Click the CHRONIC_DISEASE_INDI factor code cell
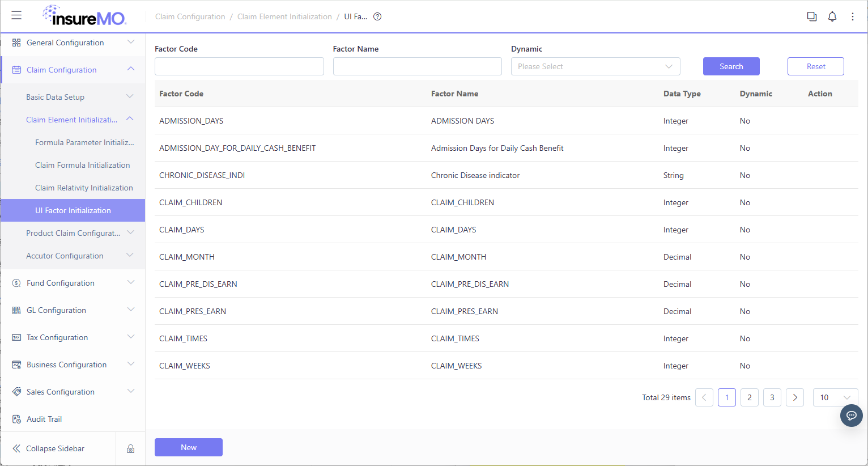868x466 pixels. [x=202, y=175]
